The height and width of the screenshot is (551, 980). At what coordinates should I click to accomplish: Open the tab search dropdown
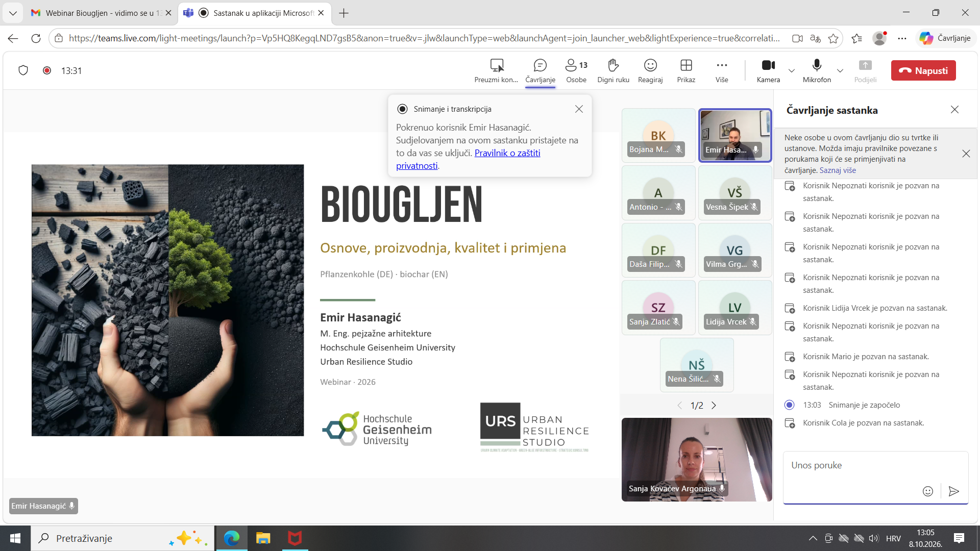(13, 13)
